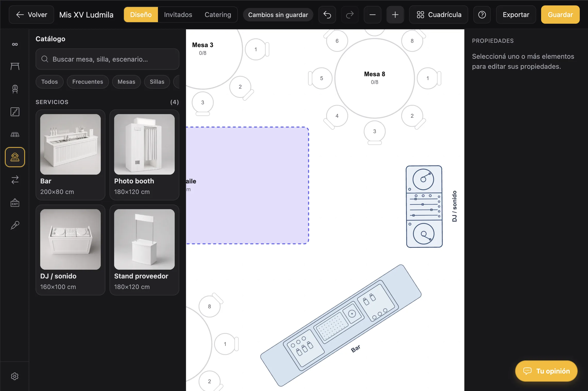Switch to the Catering tab
Viewport: 588px width, 391px height.
pos(218,15)
